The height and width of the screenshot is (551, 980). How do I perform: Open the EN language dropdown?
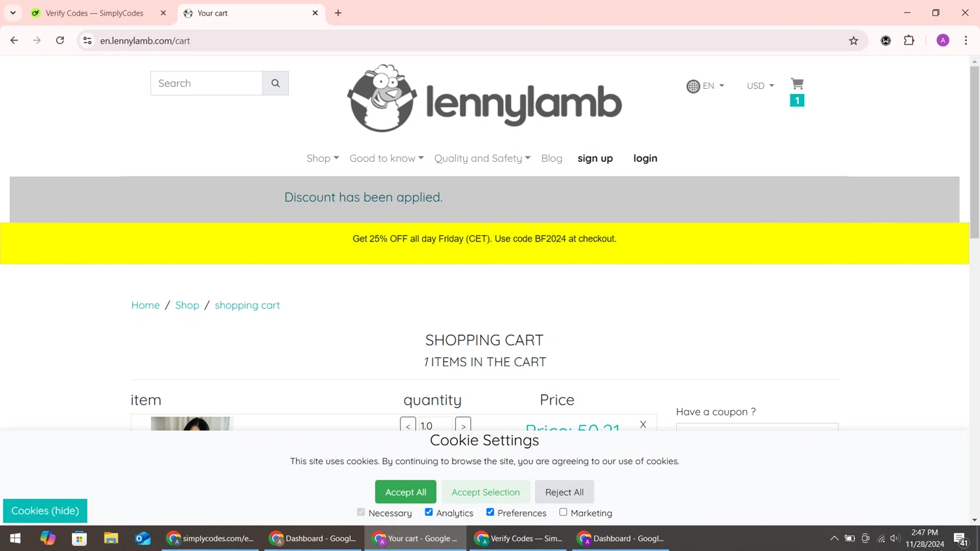(x=713, y=86)
